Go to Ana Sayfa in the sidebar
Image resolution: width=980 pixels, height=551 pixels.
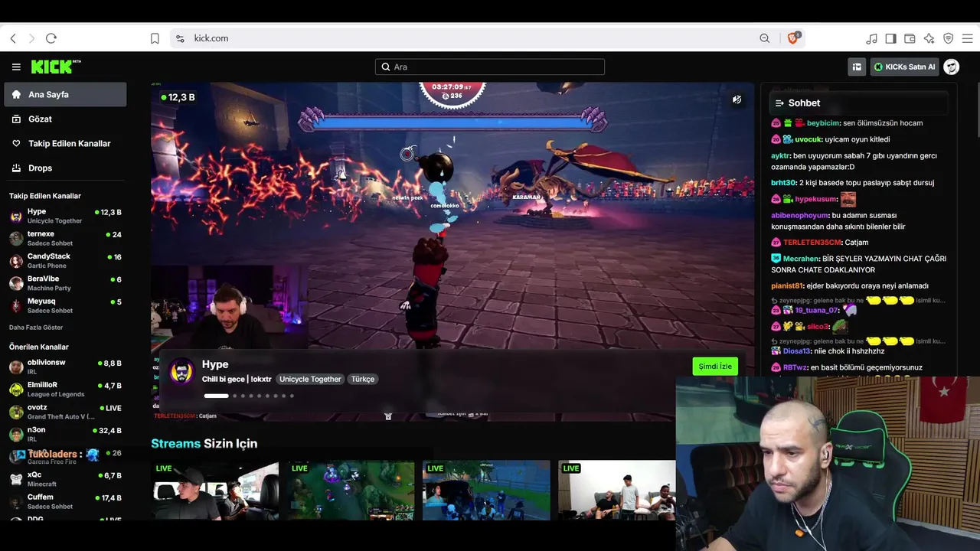[65, 95]
